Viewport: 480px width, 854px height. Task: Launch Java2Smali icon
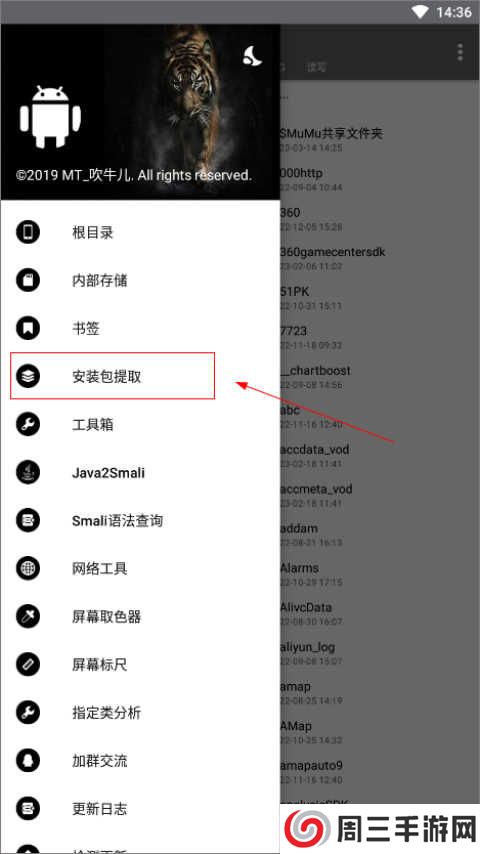tap(28, 472)
